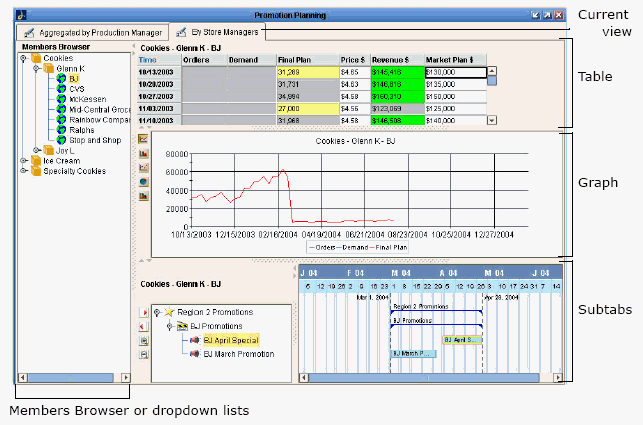Click Members Browser scroll left arrow
Viewport: 643px width, 425px height.
click(23, 377)
